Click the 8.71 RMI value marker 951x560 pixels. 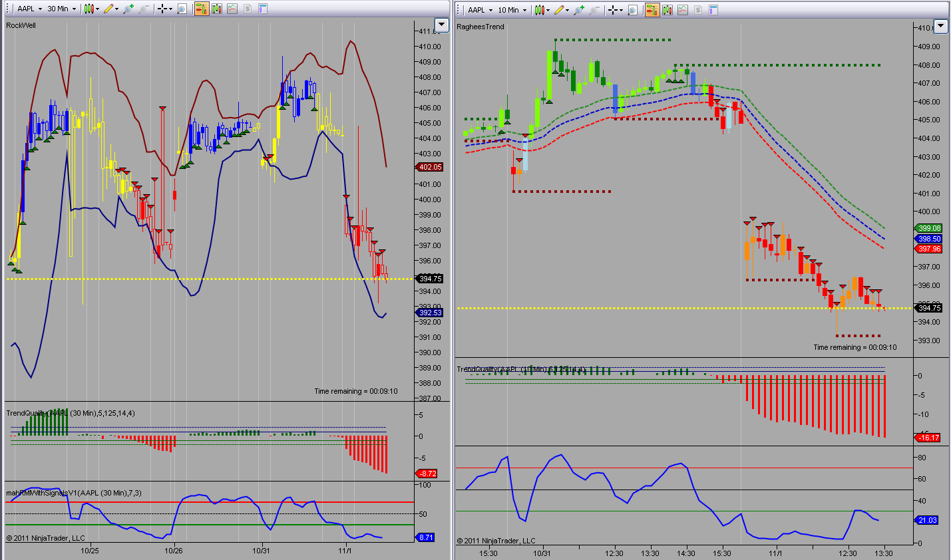[425, 537]
